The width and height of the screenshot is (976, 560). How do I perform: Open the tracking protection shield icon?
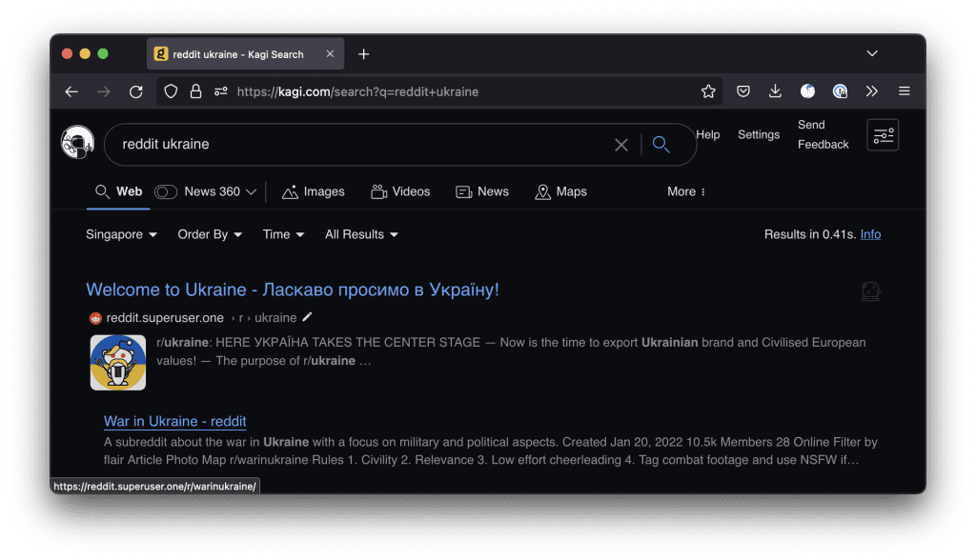(171, 91)
